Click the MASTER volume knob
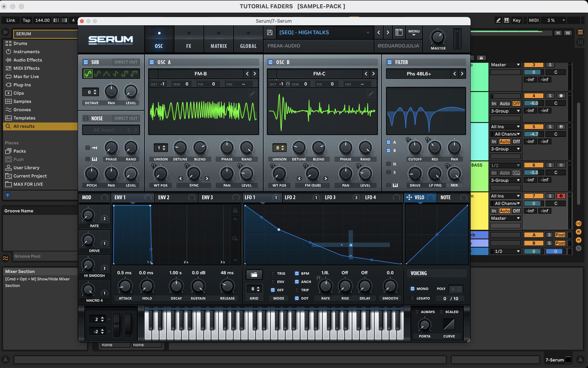588x368 pixels. [x=438, y=37]
